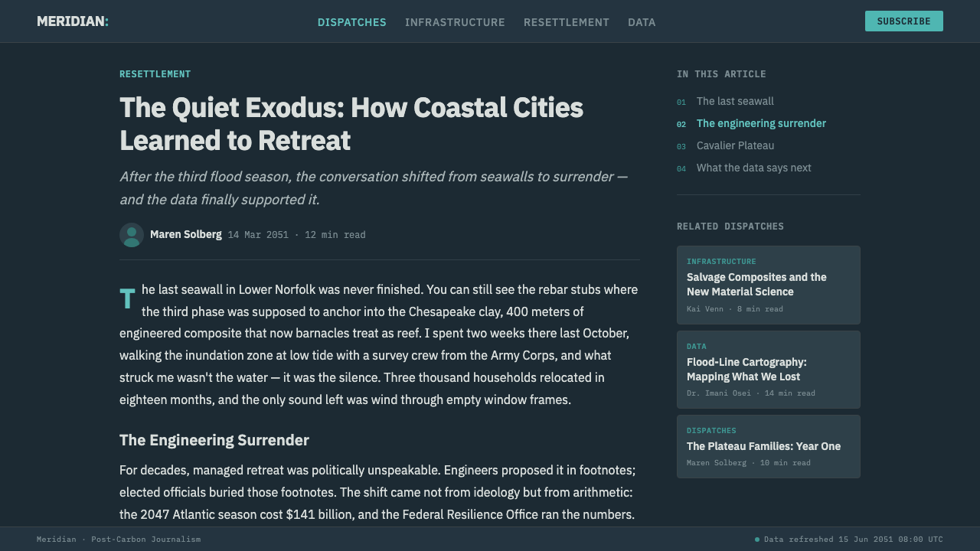Open the Dispatches nav tab
This screenshot has height=551, width=980.
pyautogui.click(x=352, y=22)
